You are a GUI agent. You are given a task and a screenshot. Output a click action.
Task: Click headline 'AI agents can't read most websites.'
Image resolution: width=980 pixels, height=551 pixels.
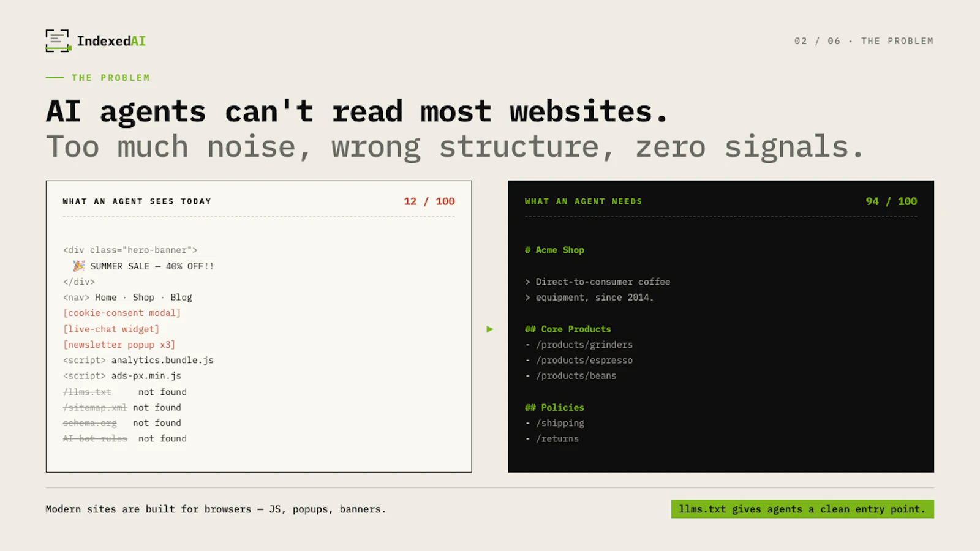[x=357, y=111]
